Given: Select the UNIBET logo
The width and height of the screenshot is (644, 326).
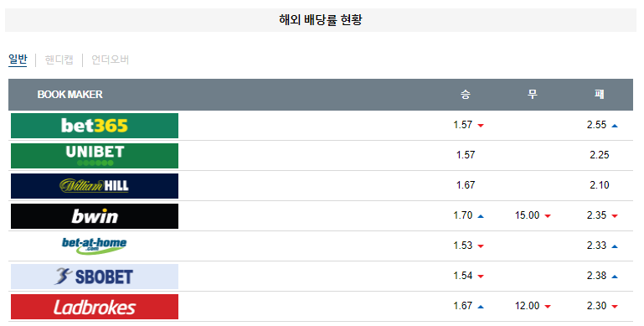Looking at the screenshot, I should [95, 156].
